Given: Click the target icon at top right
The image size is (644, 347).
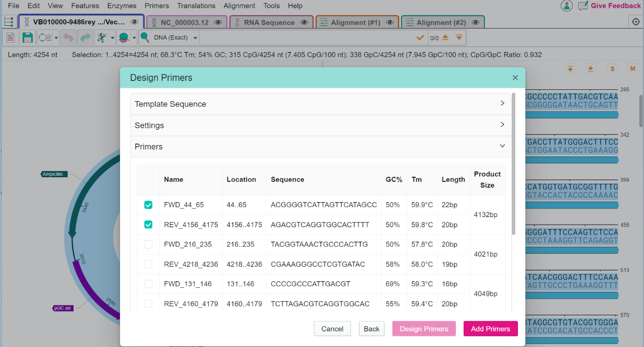Looking at the screenshot, I should (635, 22).
